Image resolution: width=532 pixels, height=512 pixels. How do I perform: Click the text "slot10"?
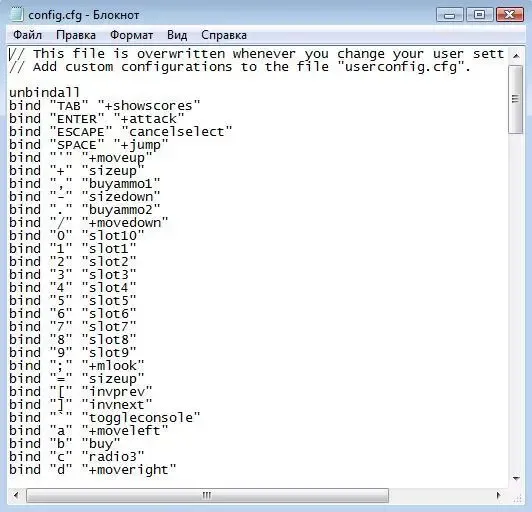click(113, 235)
